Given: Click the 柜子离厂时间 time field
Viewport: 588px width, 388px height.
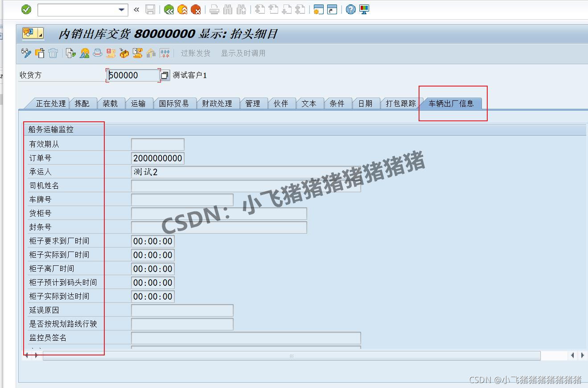Looking at the screenshot, I should (152, 269).
